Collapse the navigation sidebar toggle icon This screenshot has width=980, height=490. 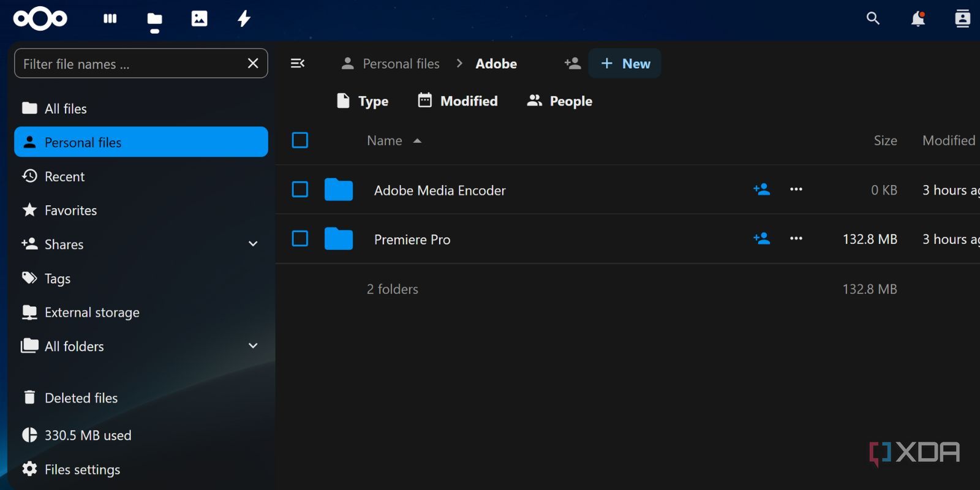[298, 63]
